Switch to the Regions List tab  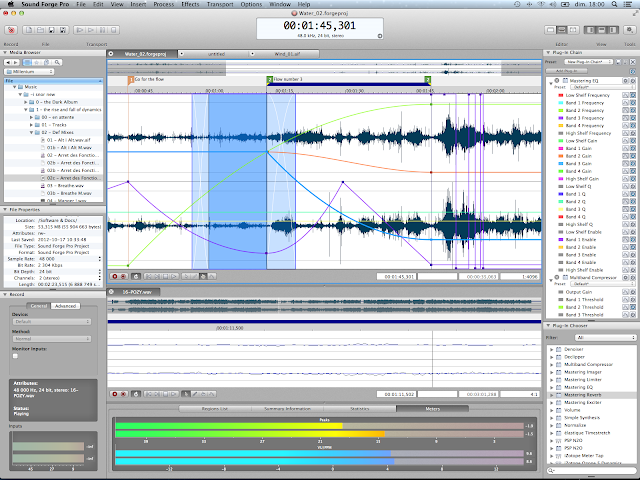(x=215, y=409)
